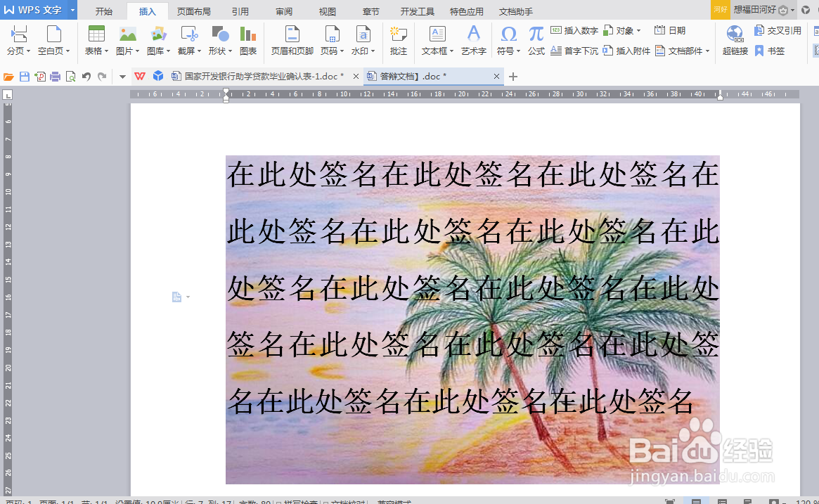This screenshot has width=819, height=504.
Task: Expand the 图片 dropdown arrow
Action: click(137, 51)
